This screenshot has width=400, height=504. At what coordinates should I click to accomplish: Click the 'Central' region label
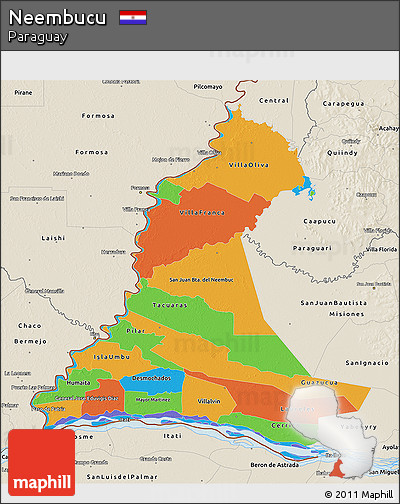(274, 100)
